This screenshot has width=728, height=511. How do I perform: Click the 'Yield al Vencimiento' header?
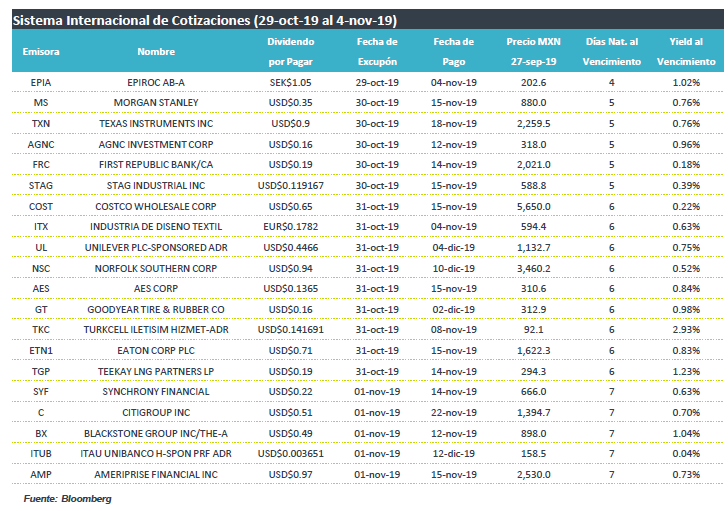point(686,52)
